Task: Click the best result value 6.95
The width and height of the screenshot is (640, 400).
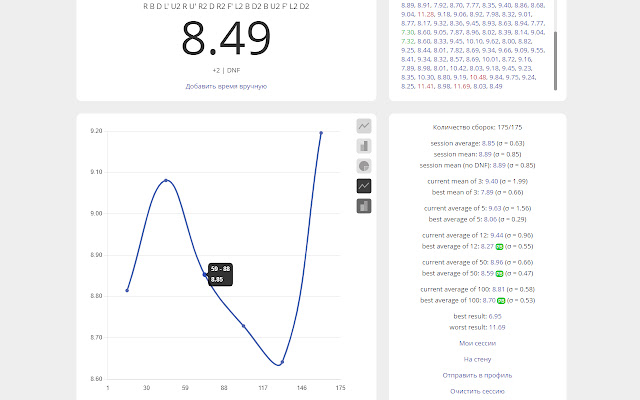Action: coord(495,316)
